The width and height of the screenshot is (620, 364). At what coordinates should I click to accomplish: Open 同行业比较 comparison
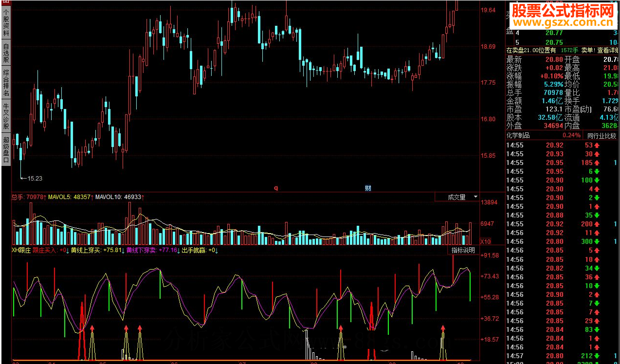[x=602, y=135]
